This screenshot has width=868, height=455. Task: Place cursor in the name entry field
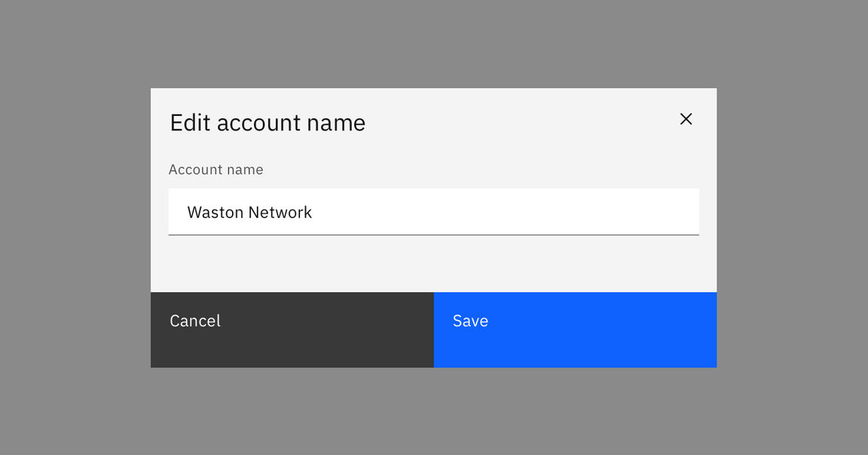[x=433, y=212]
